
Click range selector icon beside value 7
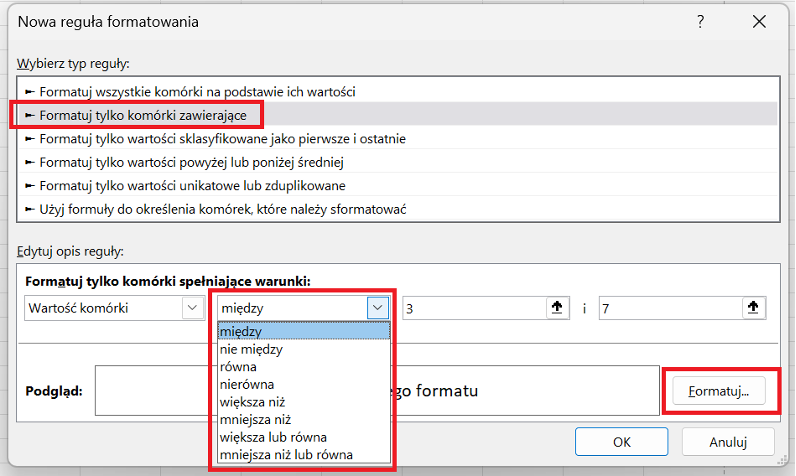click(x=753, y=308)
